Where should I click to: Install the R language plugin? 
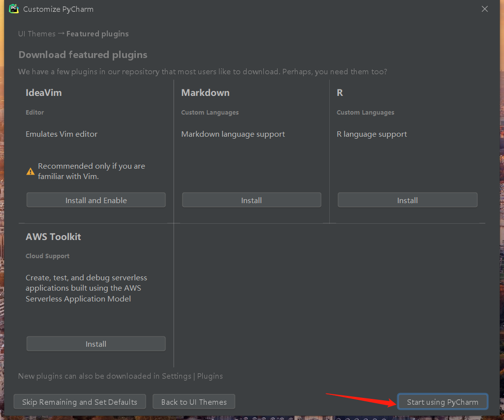point(408,200)
